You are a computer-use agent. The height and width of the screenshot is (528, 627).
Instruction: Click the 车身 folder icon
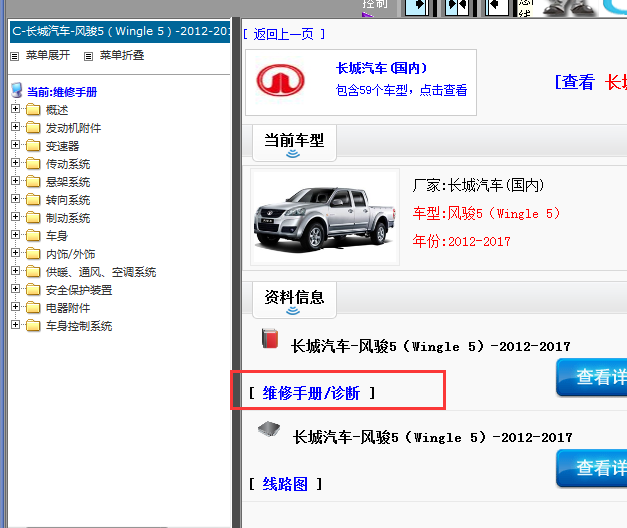coord(33,235)
